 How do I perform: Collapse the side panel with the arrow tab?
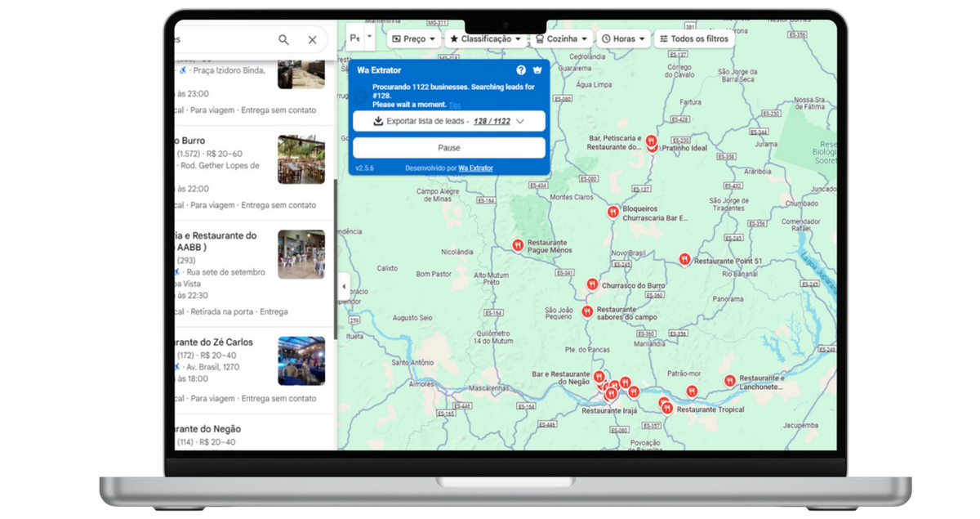[x=343, y=287]
